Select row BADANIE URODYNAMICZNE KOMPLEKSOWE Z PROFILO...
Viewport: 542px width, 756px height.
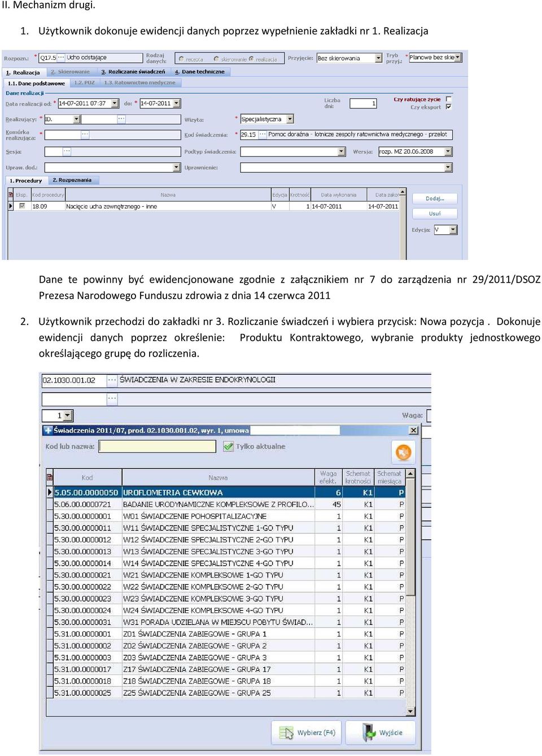[226, 505]
